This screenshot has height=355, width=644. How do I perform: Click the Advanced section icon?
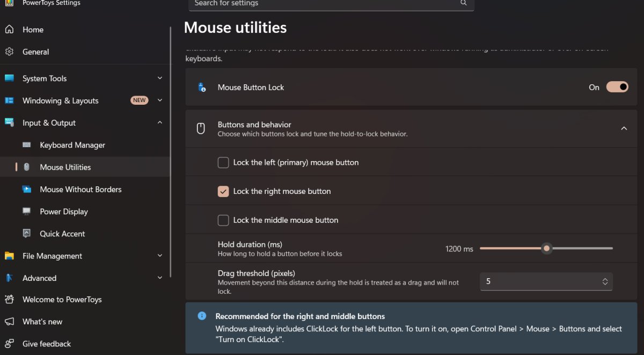[x=9, y=278]
